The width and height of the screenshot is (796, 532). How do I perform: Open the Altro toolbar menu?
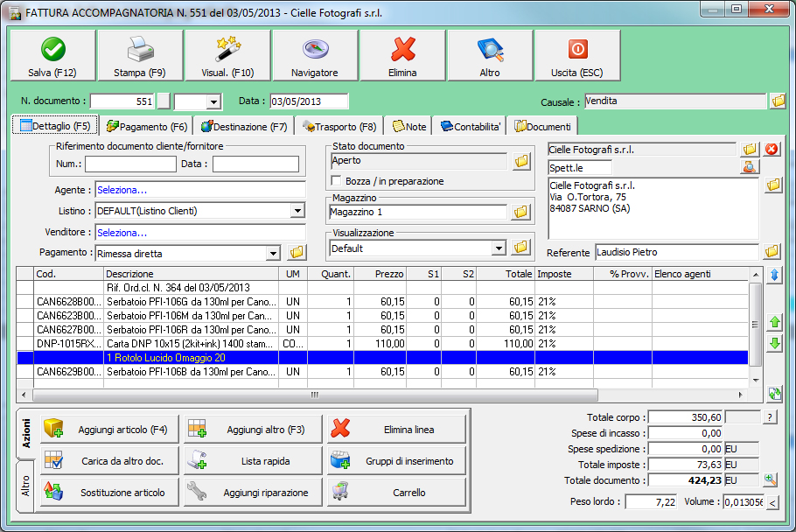click(x=490, y=56)
